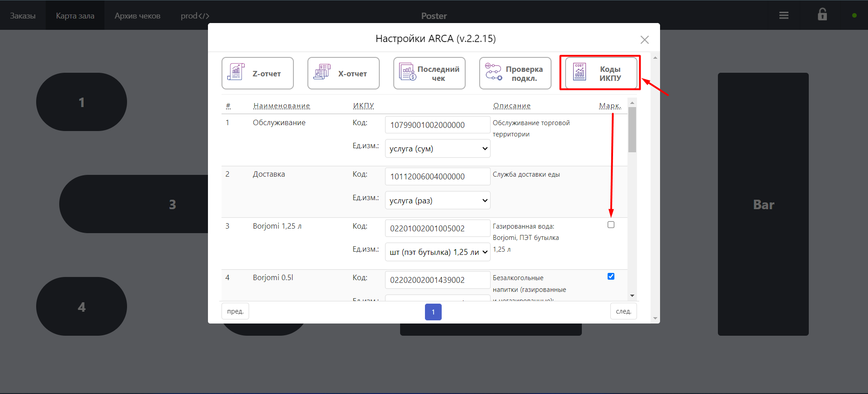Select the Bar area on hall map
Viewport: 868px width, 394px height.
[763, 204]
